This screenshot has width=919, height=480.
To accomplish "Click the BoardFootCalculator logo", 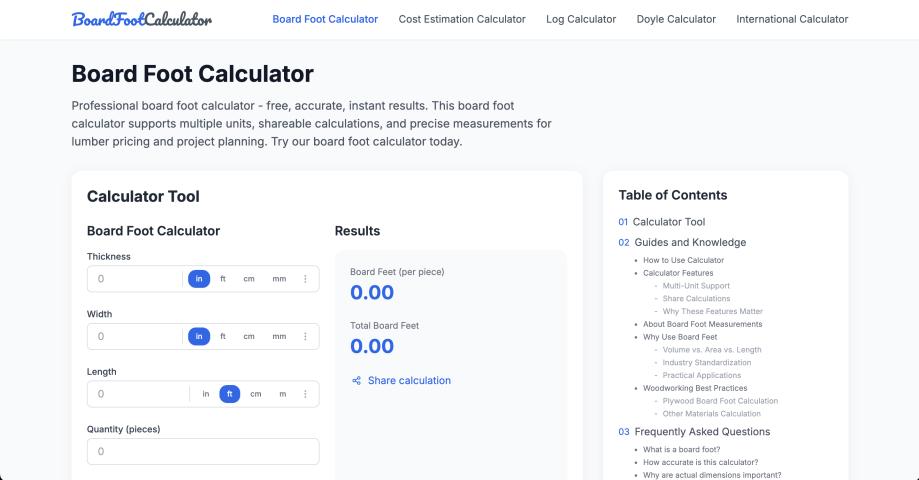I will [x=141, y=19].
